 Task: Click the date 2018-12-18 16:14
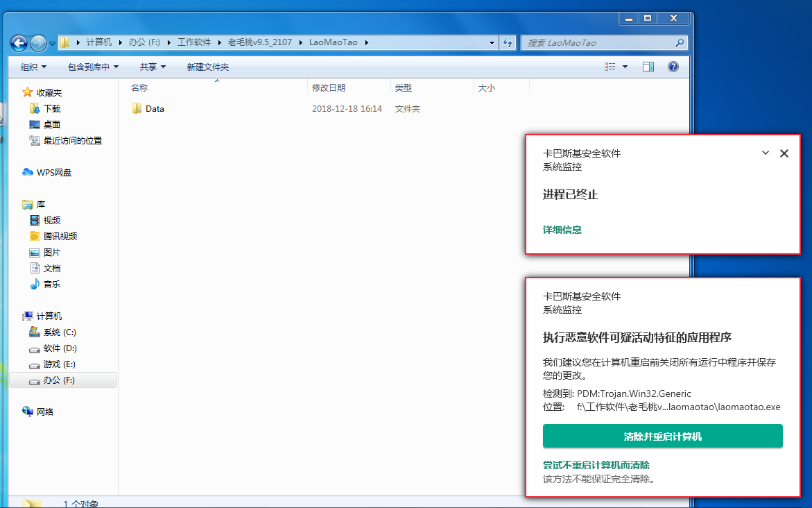tap(347, 109)
